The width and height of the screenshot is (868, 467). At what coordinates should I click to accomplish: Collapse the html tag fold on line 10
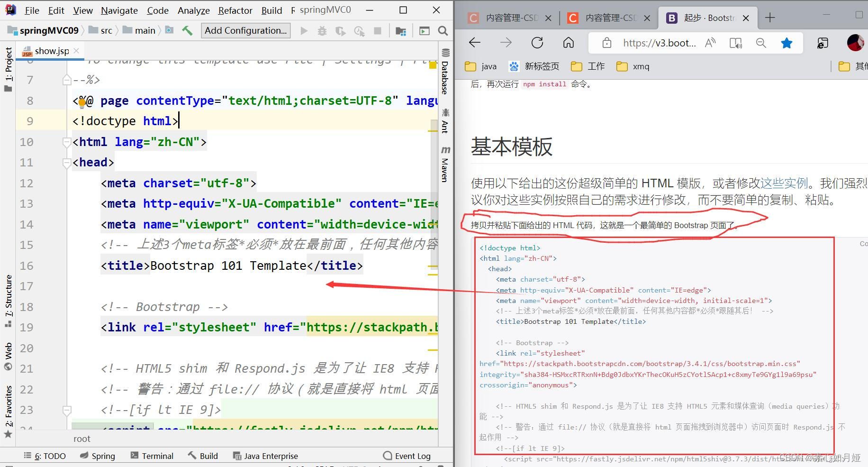(x=67, y=142)
